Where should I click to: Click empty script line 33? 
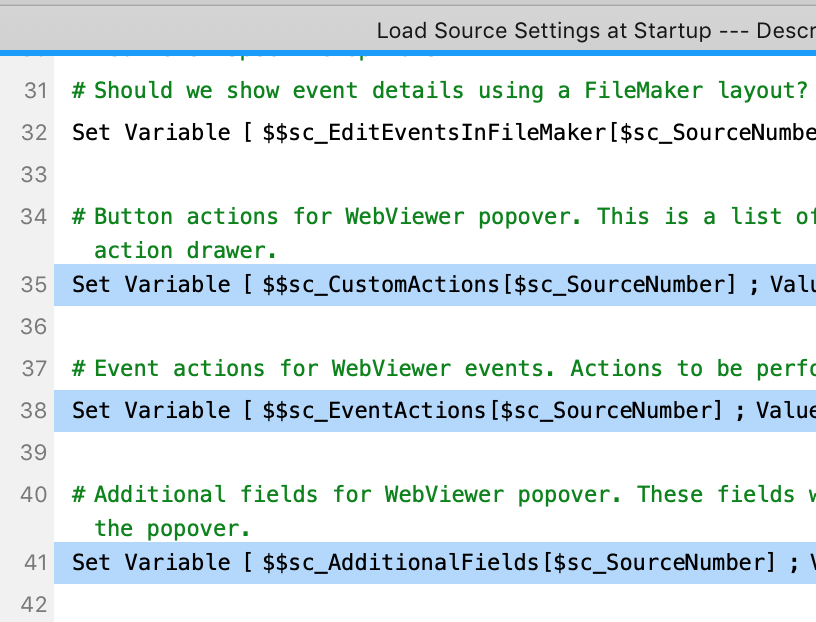[435, 174]
